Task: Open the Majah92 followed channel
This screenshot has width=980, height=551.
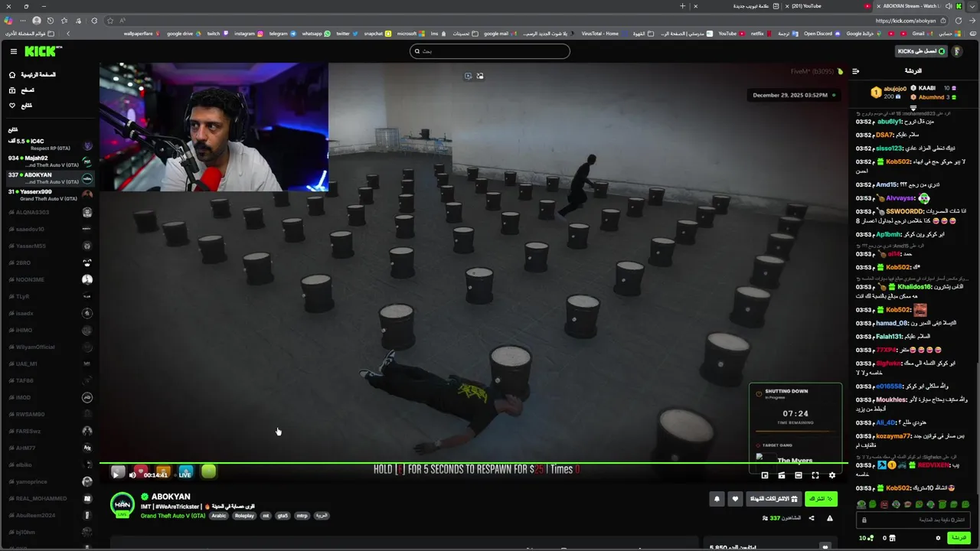Action: click(x=50, y=161)
